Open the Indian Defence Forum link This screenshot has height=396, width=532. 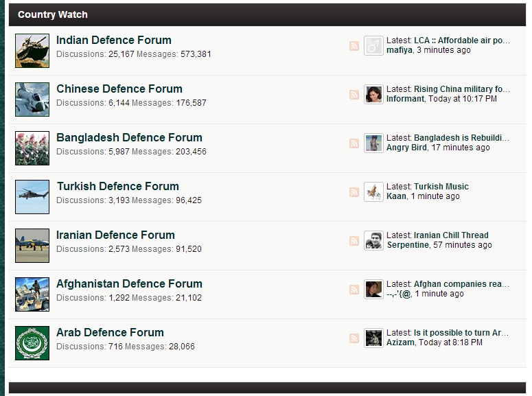(114, 40)
